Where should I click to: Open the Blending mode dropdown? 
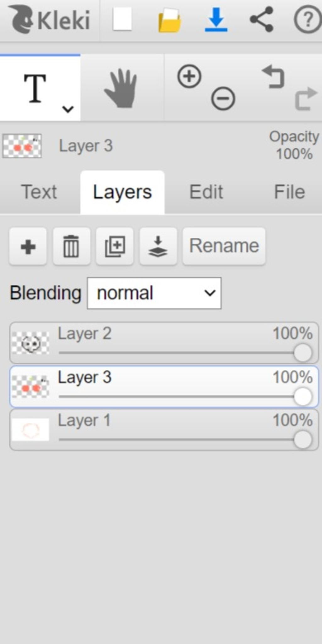pyautogui.click(x=154, y=293)
